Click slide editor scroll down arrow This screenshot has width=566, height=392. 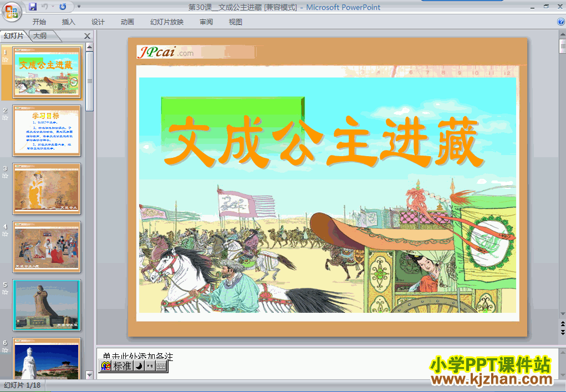coord(562,314)
